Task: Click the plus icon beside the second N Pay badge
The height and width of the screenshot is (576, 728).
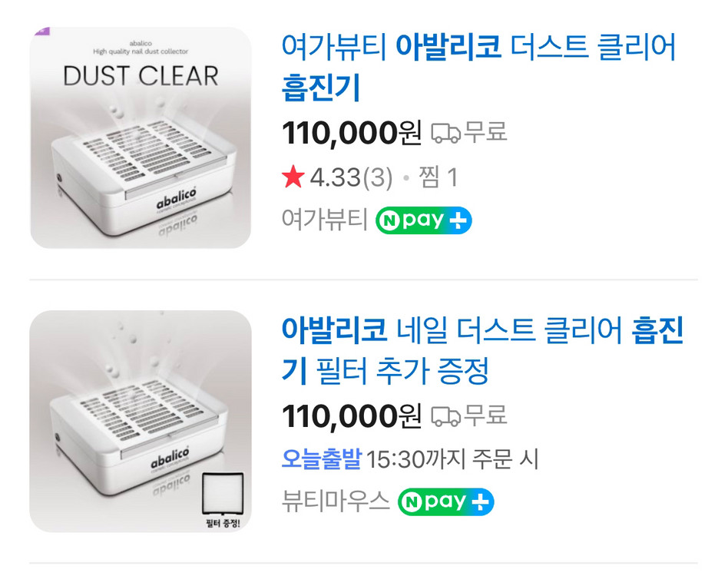Action: (x=481, y=502)
